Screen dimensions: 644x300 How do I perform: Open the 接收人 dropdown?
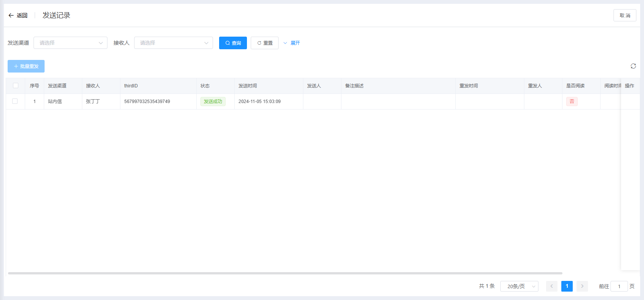pyautogui.click(x=173, y=43)
